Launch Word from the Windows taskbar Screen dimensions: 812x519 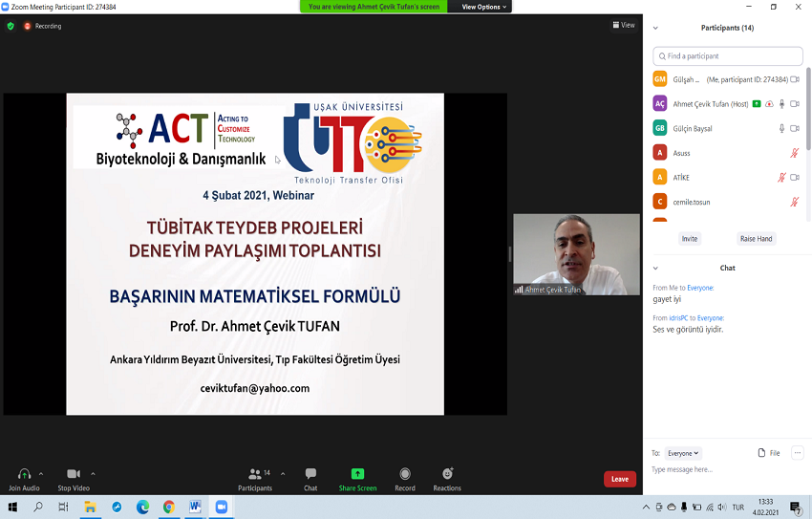195,507
